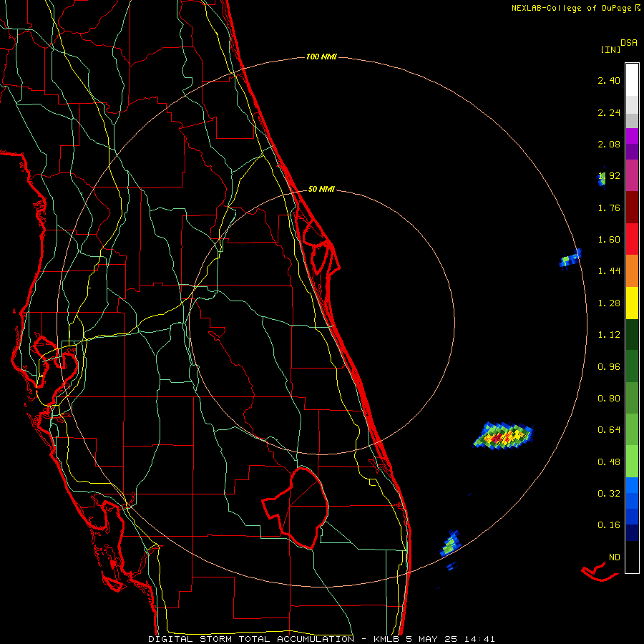
Task: Click the small rain cell crossing the 100 NMI ring
Action: pyautogui.click(x=571, y=258)
